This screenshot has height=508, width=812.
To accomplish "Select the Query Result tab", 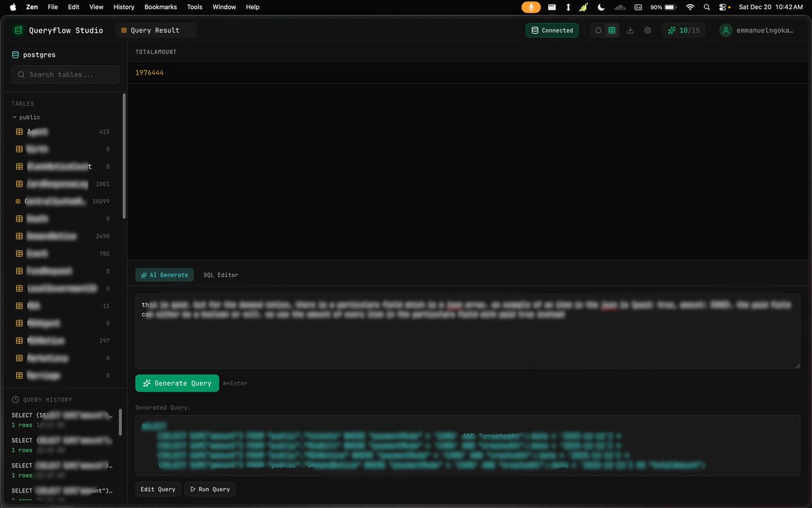I will point(156,30).
